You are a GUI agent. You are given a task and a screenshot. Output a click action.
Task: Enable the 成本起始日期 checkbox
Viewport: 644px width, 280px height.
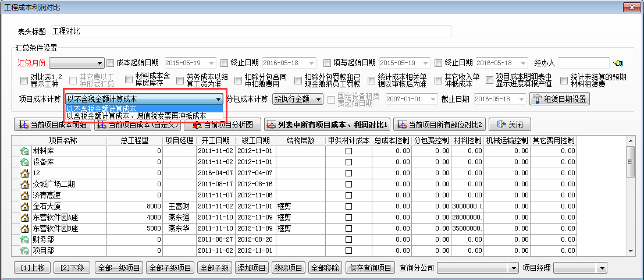111,63
